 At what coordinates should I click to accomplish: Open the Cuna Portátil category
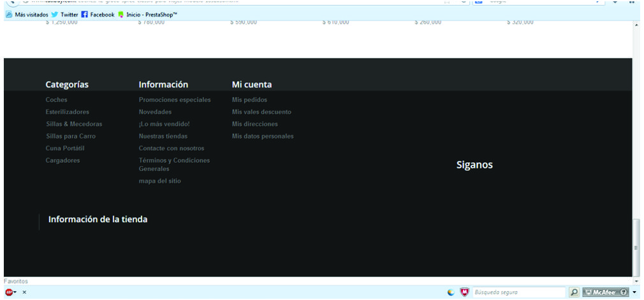(65, 148)
